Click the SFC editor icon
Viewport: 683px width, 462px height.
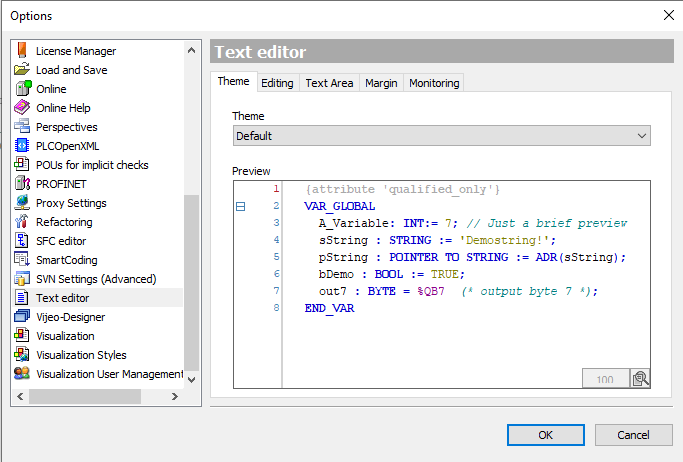click(x=22, y=241)
